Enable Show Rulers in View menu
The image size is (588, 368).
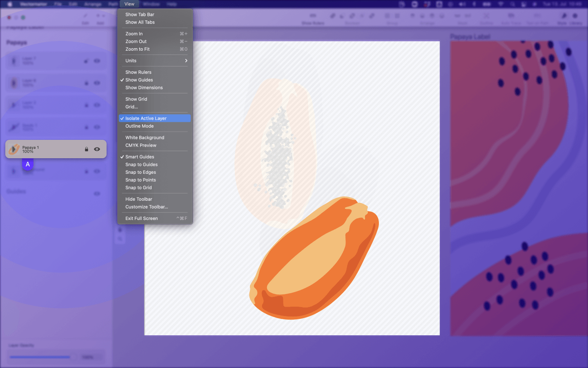click(x=155, y=72)
